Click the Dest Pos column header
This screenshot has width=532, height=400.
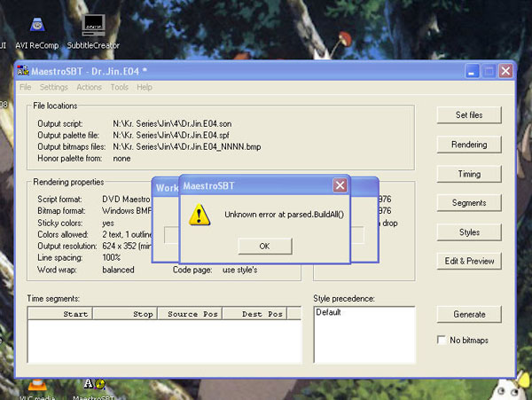[255, 314]
